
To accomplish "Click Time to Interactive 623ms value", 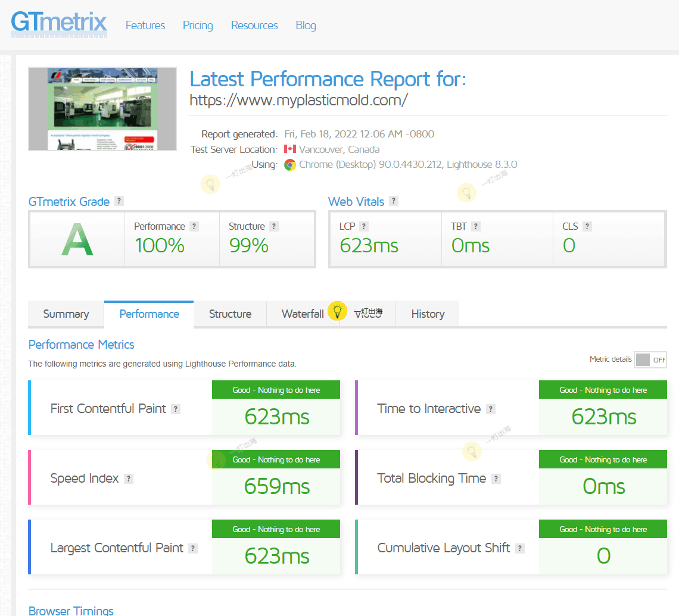I will tap(603, 417).
